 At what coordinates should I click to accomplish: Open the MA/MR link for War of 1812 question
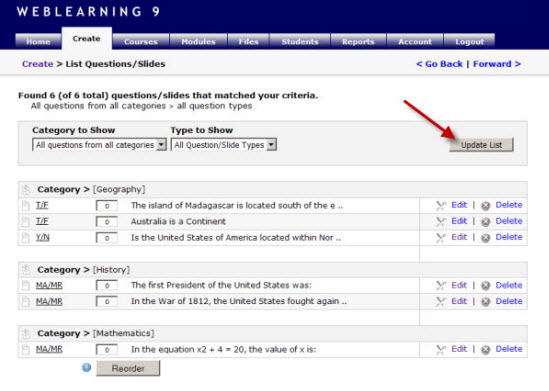click(x=49, y=301)
